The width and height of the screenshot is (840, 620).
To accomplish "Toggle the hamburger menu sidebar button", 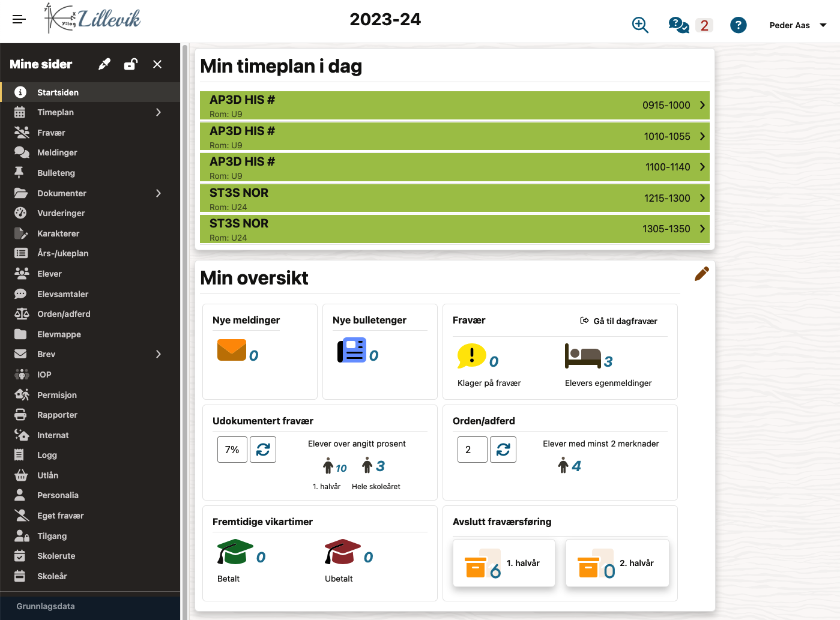I will pyautogui.click(x=19, y=19).
